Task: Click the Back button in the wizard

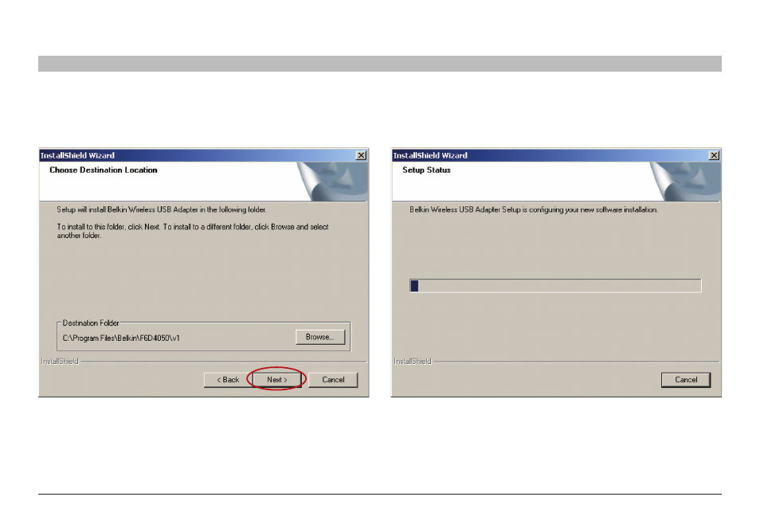Action: (x=228, y=379)
